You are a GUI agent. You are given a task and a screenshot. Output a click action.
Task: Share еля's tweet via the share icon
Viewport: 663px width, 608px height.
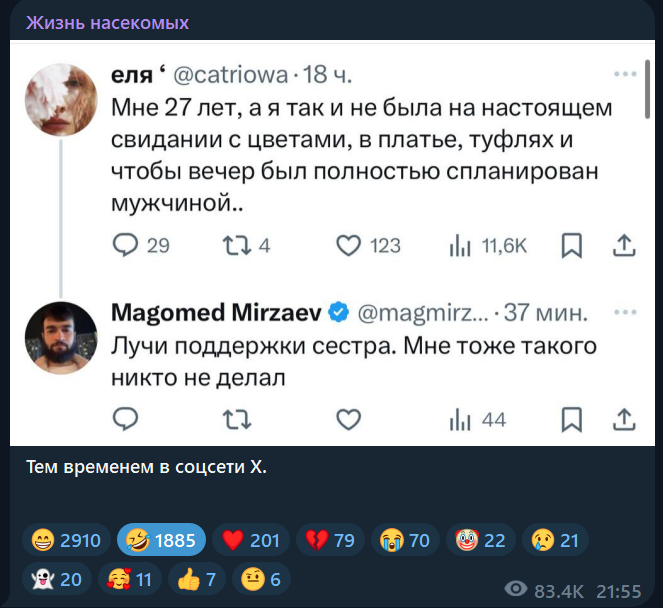tap(622, 245)
